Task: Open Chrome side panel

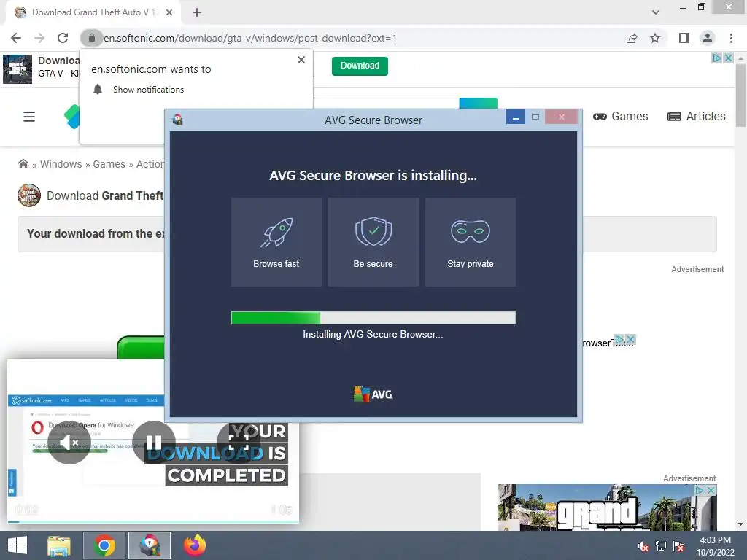Action: [x=684, y=38]
